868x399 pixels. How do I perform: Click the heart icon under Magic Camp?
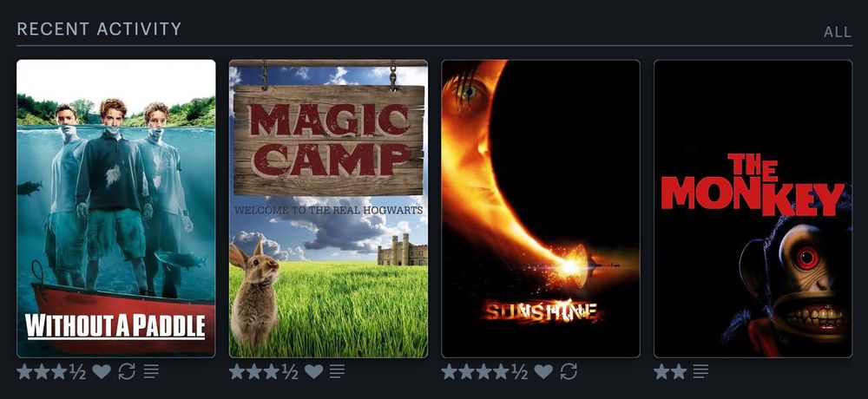point(314,371)
